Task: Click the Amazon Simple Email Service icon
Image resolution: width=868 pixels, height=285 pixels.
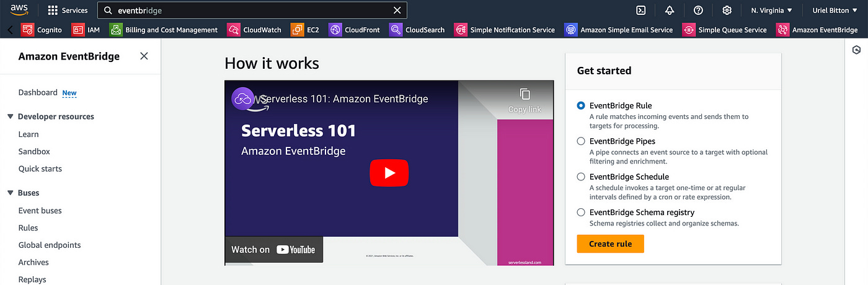Action: click(570, 29)
